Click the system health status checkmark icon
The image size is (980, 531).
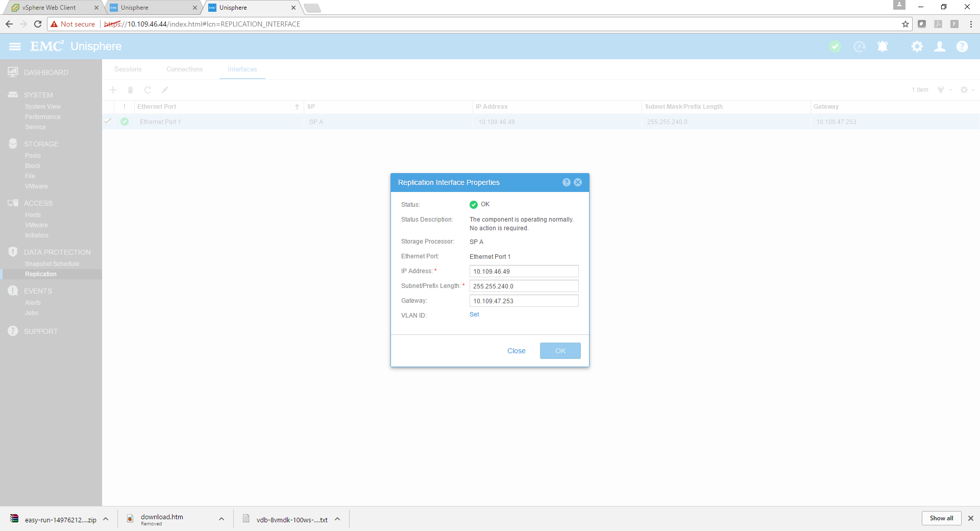835,46
